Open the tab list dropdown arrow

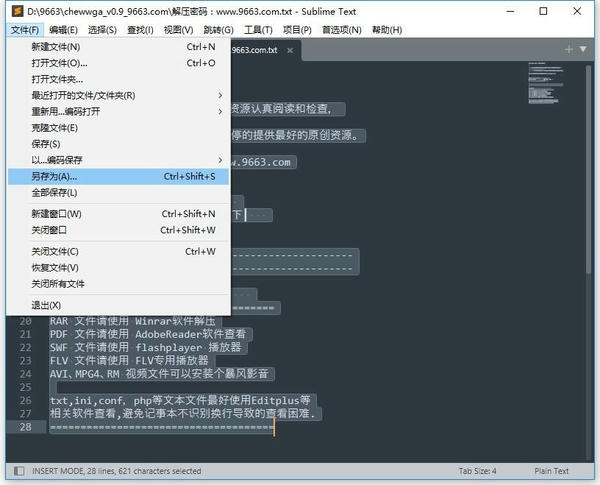coord(583,49)
